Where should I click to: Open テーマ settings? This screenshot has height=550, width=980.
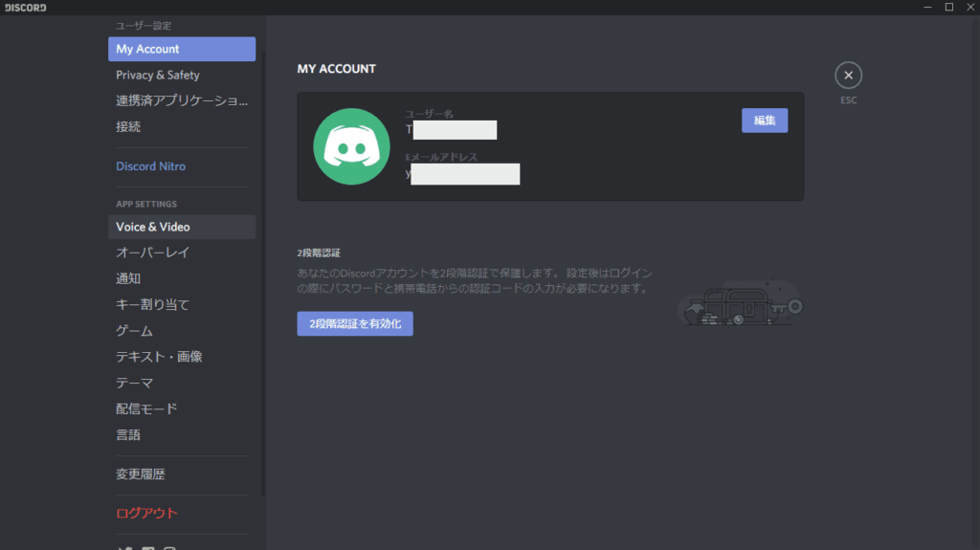[182, 383]
